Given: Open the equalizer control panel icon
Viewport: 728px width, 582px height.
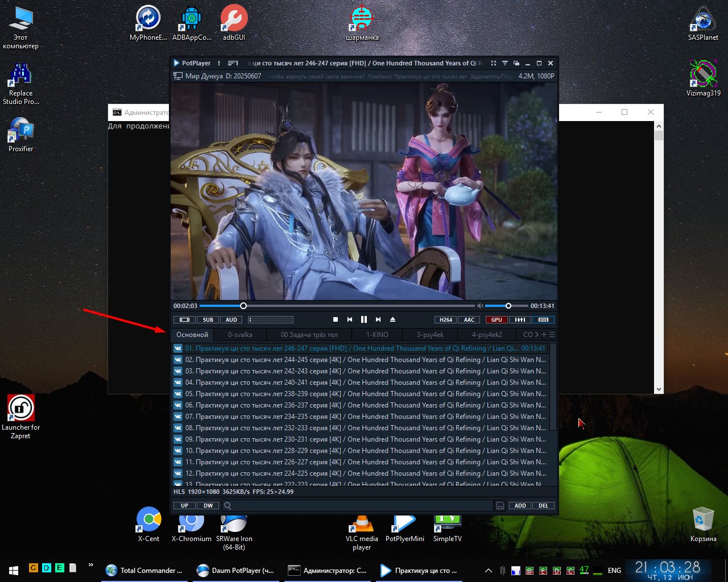Looking at the screenshot, I should pos(520,319).
